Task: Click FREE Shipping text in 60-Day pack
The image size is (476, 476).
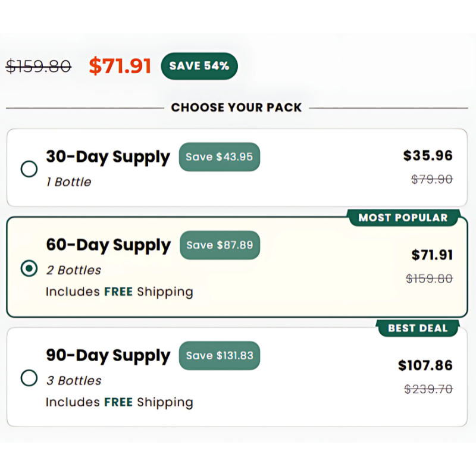Action: 149,292
